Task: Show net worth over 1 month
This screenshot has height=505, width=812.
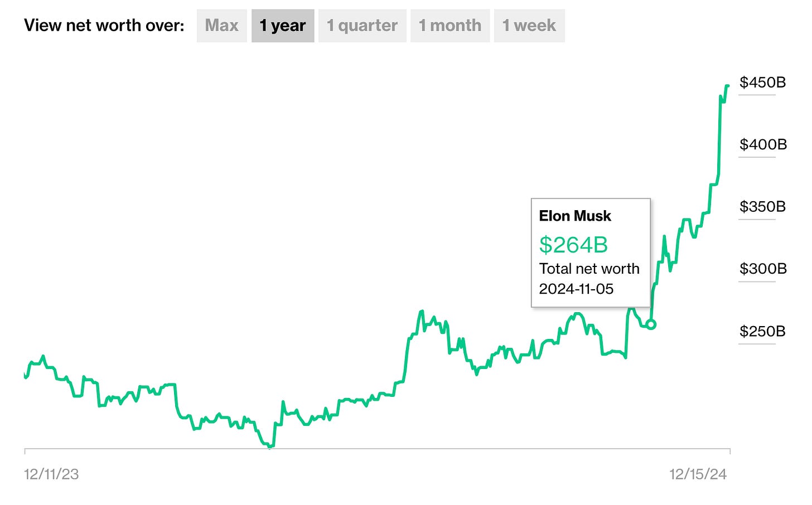Action: [450, 26]
